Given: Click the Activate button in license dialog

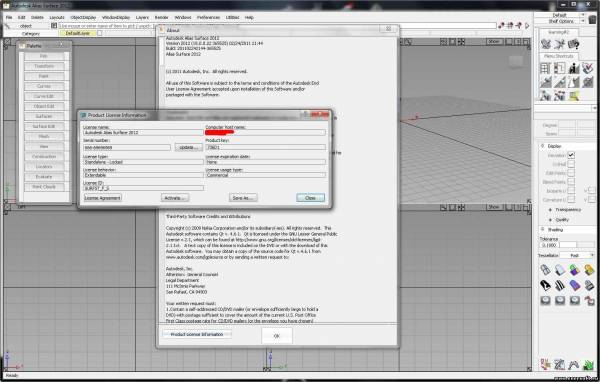Looking at the screenshot, I should [x=175, y=198].
